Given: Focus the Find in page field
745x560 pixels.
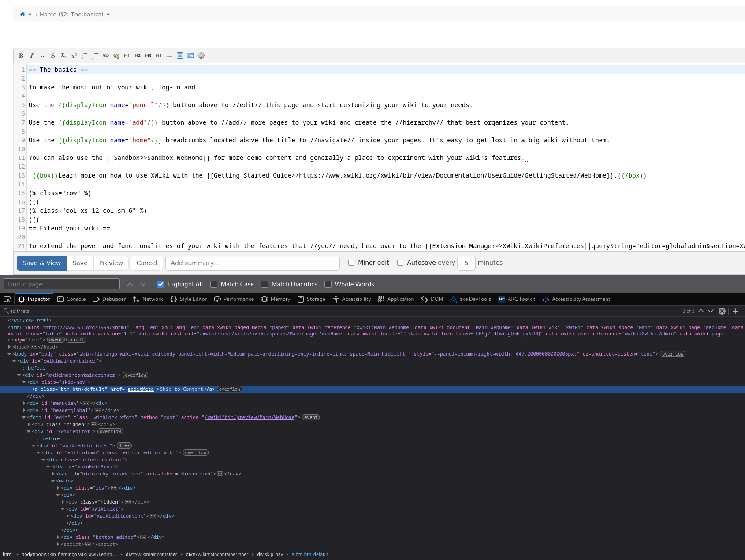Looking at the screenshot, I should 62,284.
